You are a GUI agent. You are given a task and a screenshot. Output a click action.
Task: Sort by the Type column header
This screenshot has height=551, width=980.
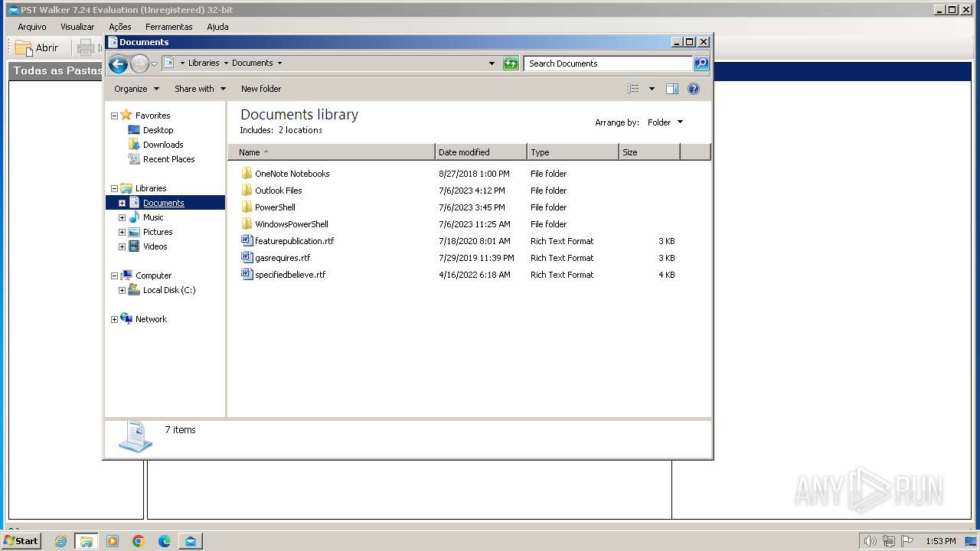pyautogui.click(x=573, y=152)
